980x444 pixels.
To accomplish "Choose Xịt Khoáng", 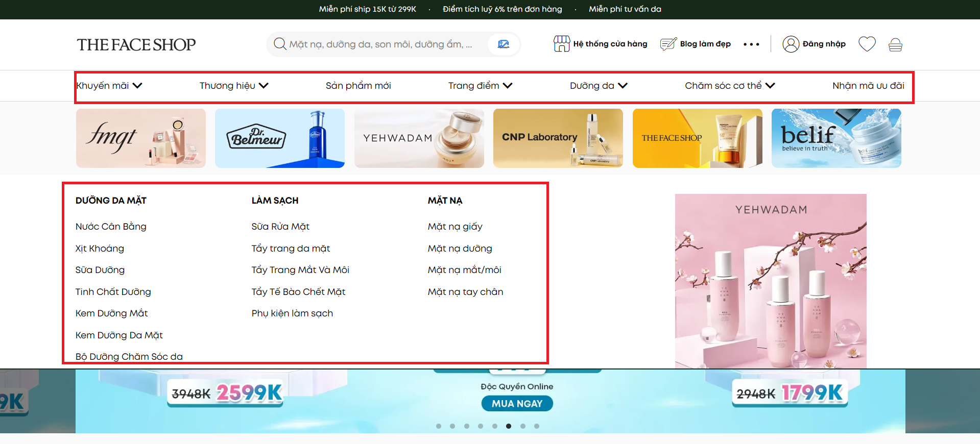I will point(100,249).
